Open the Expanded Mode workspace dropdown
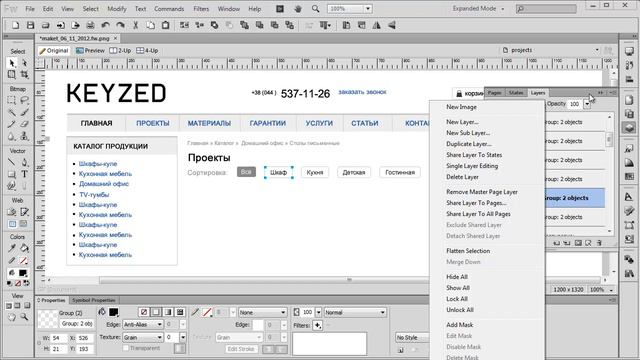The height and width of the screenshot is (360, 640). coord(478,9)
